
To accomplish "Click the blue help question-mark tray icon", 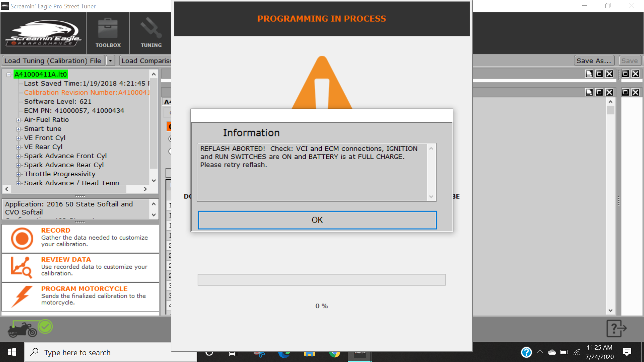I will [526, 352].
